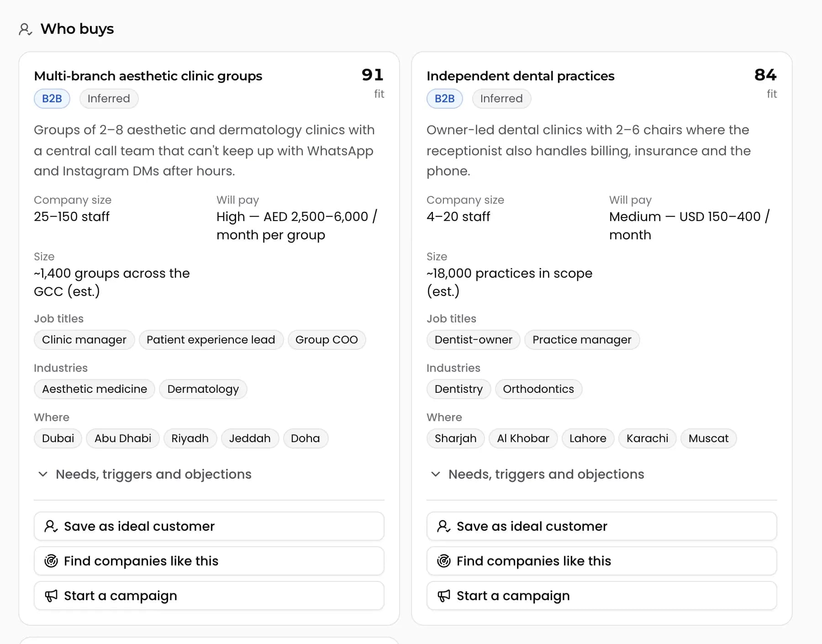Click the B2B badge on aesthetic clinic groups
822x644 pixels.
[52, 99]
